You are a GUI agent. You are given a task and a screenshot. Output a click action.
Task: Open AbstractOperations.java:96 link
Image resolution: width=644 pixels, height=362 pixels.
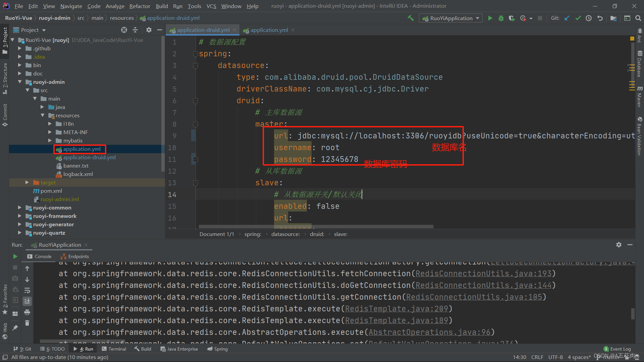pyautogui.click(x=429, y=332)
